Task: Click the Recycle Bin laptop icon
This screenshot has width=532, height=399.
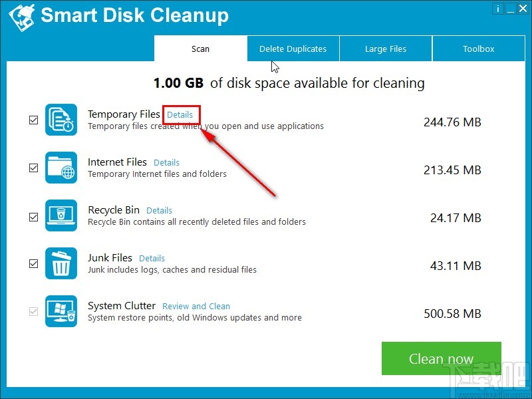Action: tap(61, 215)
